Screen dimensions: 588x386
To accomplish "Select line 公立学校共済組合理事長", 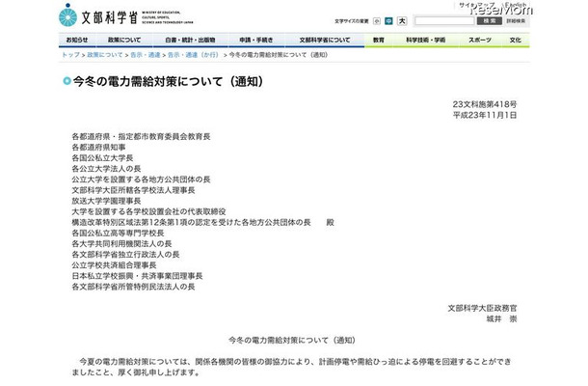I will (114, 265).
